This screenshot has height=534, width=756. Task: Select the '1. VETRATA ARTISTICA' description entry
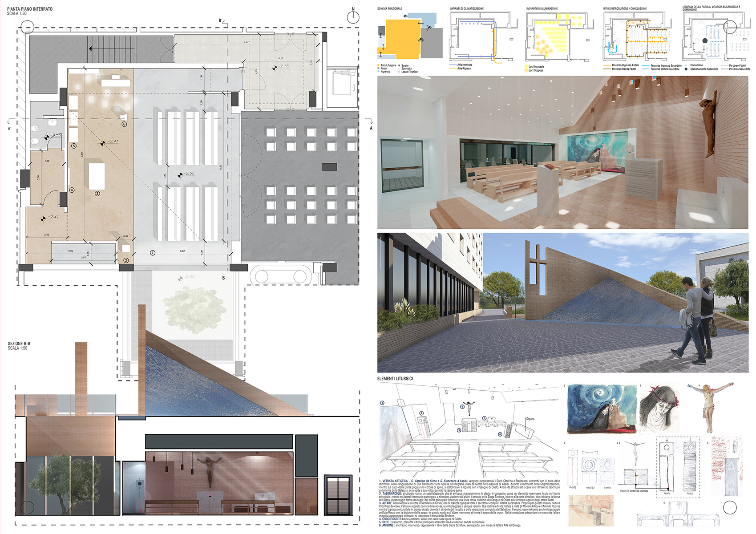point(469,485)
